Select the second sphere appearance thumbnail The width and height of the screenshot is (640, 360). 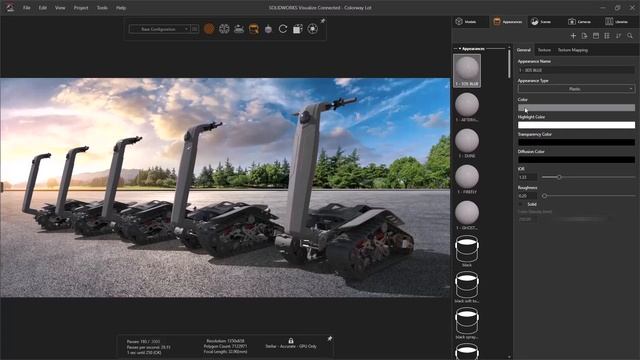pos(467,107)
